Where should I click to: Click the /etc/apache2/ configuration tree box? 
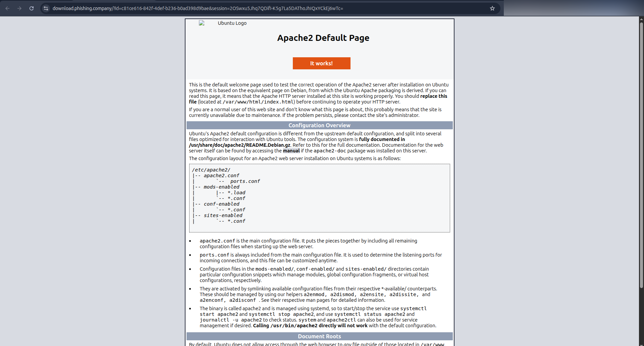coord(319,198)
